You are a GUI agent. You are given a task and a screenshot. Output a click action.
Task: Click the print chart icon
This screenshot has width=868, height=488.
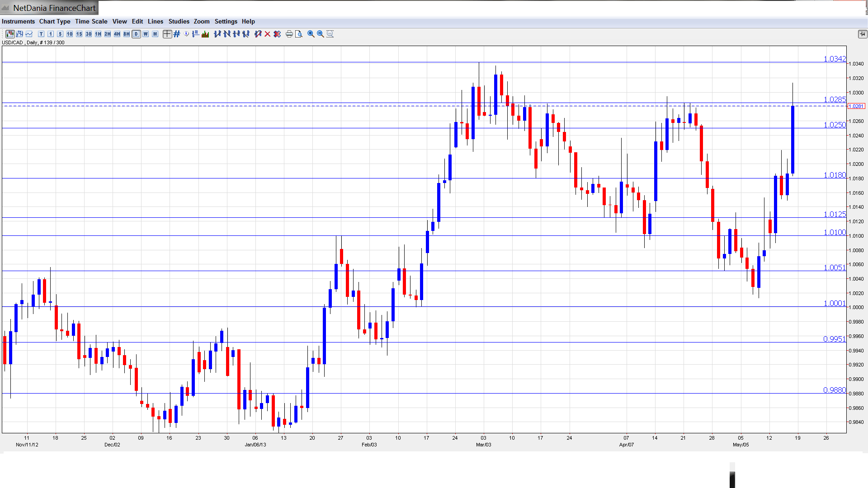289,34
